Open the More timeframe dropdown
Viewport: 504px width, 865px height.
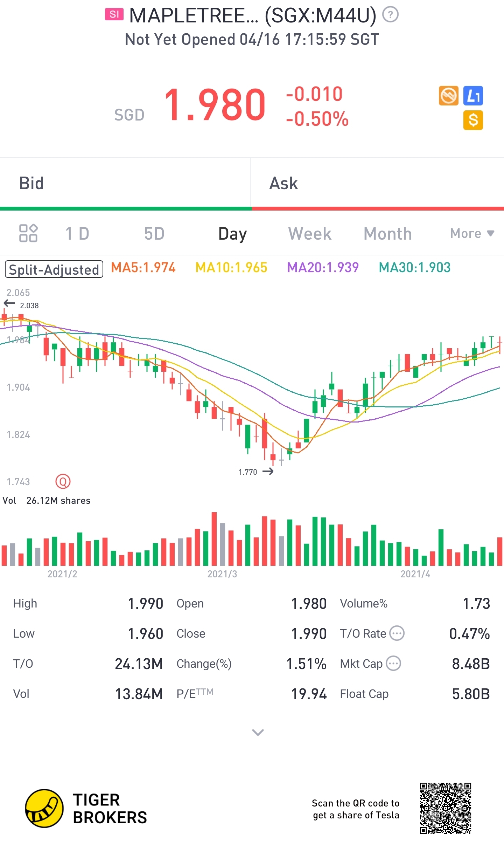tap(472, 233)
